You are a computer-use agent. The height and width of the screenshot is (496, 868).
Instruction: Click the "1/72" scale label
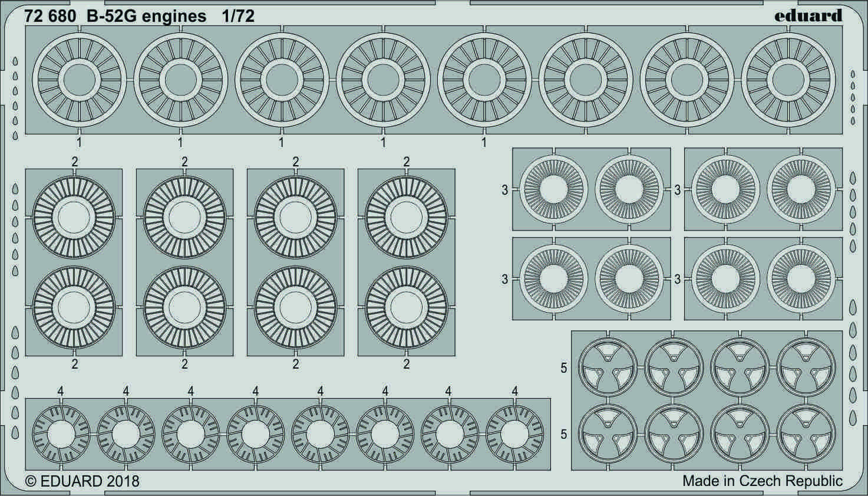[x=238, y=16]
